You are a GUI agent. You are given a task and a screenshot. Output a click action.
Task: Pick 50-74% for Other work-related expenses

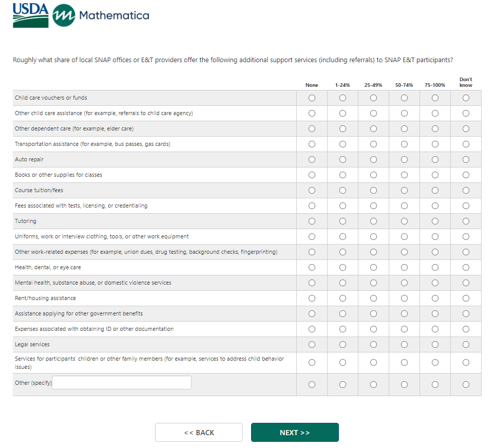[404, 252]
